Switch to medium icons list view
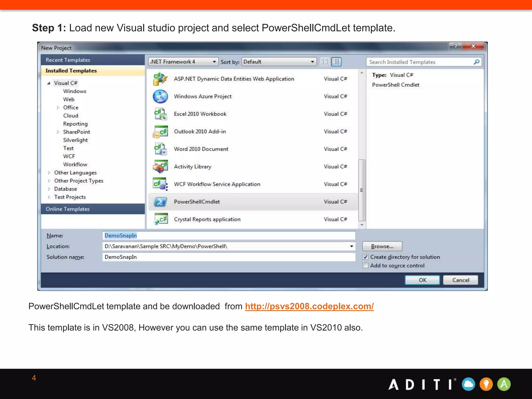 [x=336, y=62]
